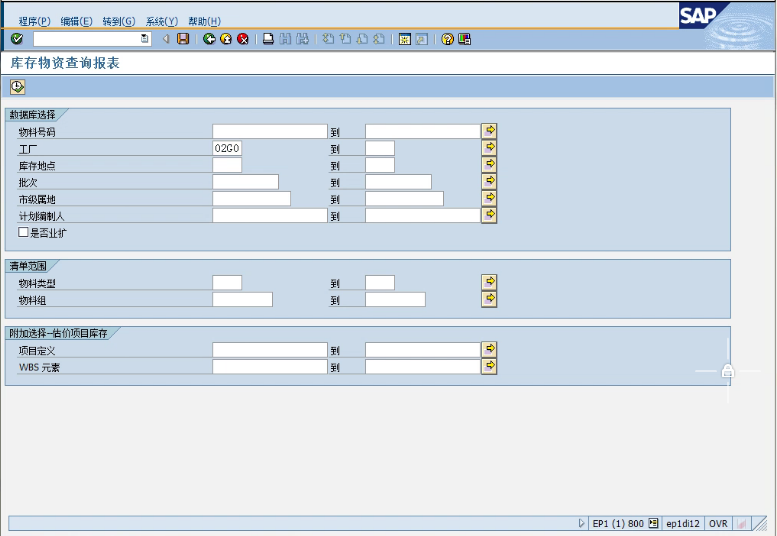This screenshot has height=536, width=777.
Task: Click the OVR insert mode indicator
Action: [x=718, y=523]
